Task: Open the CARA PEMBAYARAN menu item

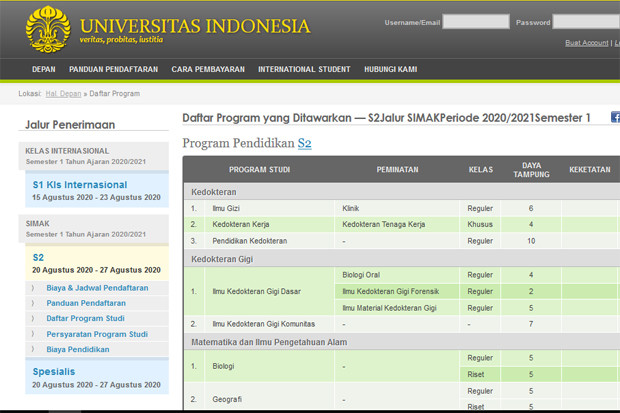Action: (x=208, y=69)
